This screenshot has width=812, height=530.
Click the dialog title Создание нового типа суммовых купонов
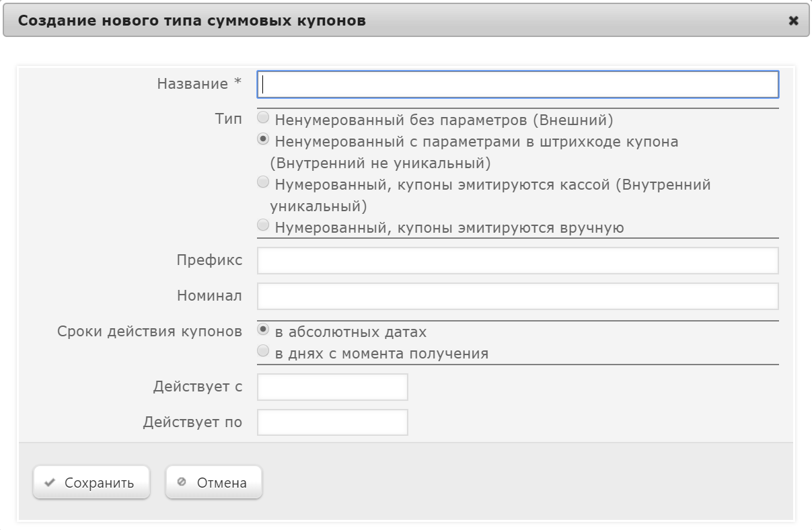192,21
